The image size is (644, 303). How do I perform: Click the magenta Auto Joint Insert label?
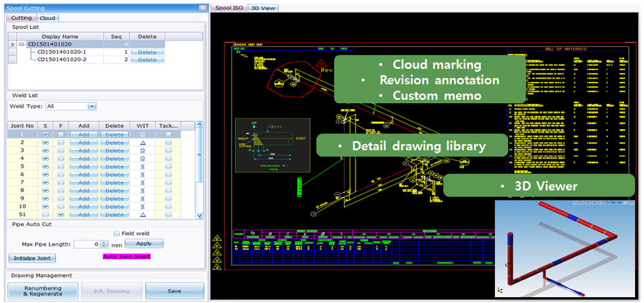pyautogui.click(x=126, y=257)
